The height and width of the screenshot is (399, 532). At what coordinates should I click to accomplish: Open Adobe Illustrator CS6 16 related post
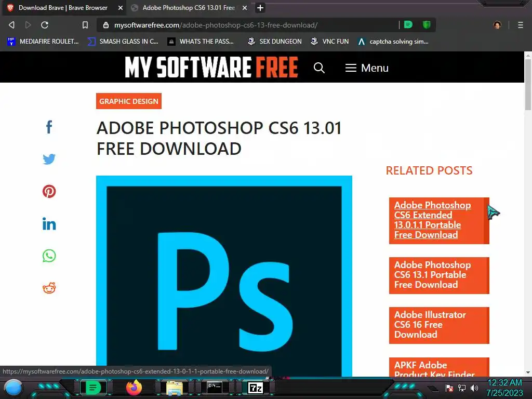pos(439,325)
